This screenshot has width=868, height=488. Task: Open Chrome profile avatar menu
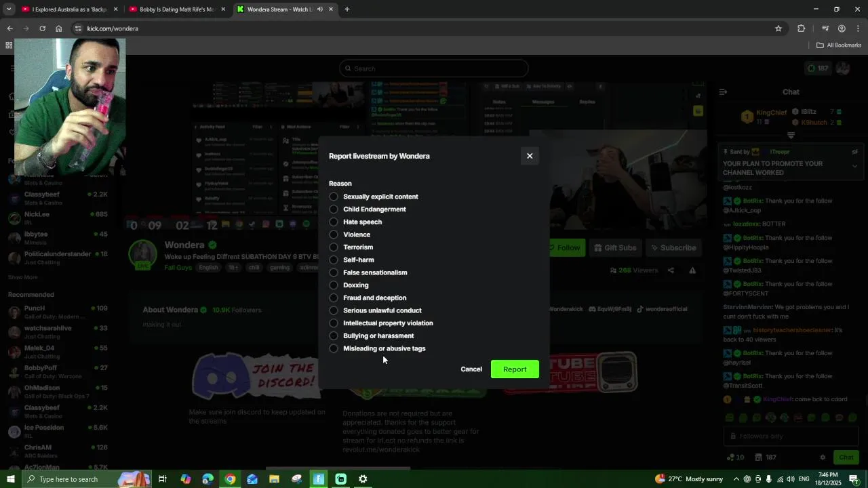[x=842, y=28]
